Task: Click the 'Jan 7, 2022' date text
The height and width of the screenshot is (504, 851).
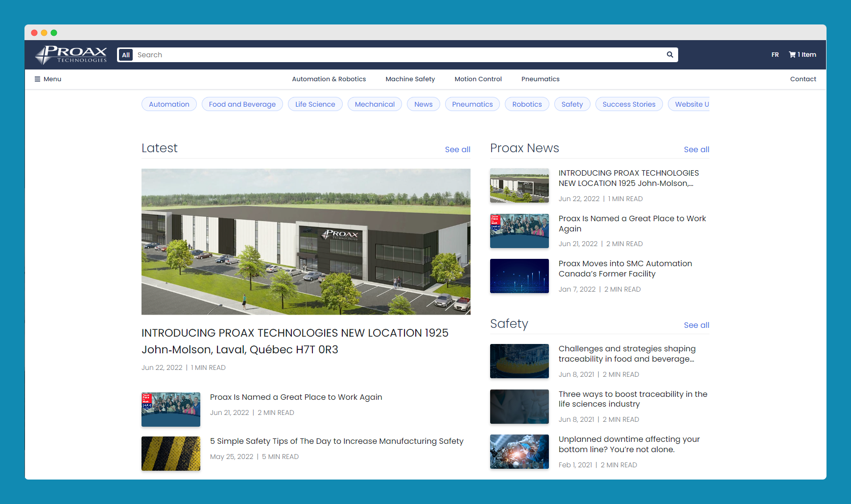Action: point(577,290)
